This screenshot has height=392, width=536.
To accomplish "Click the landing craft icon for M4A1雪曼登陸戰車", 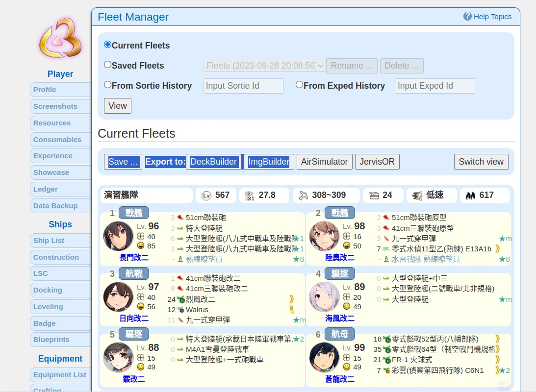I will click(x=180, y=349).
